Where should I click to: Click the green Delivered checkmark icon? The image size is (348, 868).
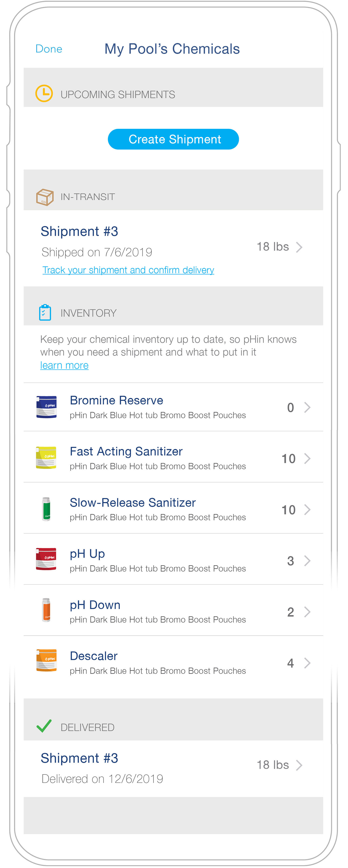(x=44, y=726)
